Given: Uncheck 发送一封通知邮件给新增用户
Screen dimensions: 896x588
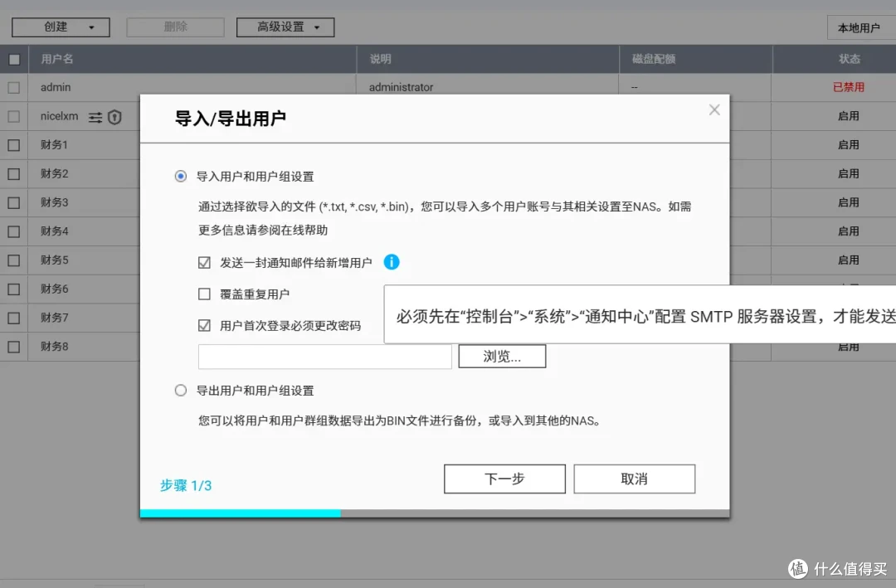Looking at the screenshot, I should point(204,262).
